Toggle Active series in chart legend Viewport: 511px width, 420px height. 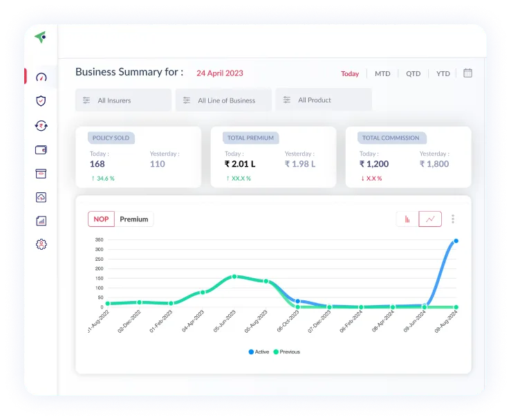[x=259, y=352]
